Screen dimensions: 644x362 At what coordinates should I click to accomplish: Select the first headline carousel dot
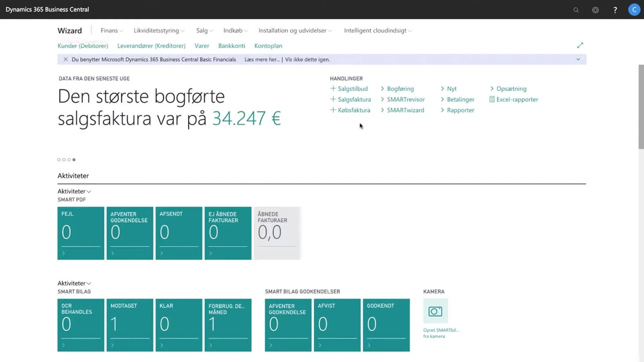(x=59, y=160)
